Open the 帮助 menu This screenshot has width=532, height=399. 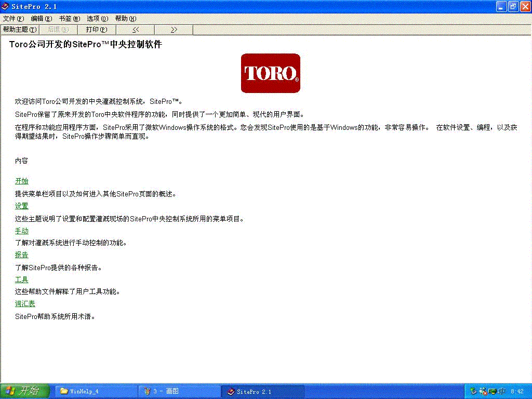(125, 18)
